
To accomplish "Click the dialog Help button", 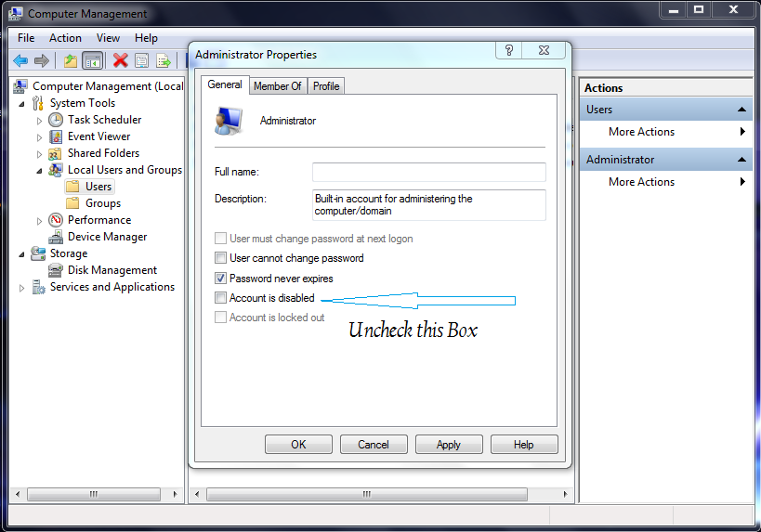I will click(524, 444).
